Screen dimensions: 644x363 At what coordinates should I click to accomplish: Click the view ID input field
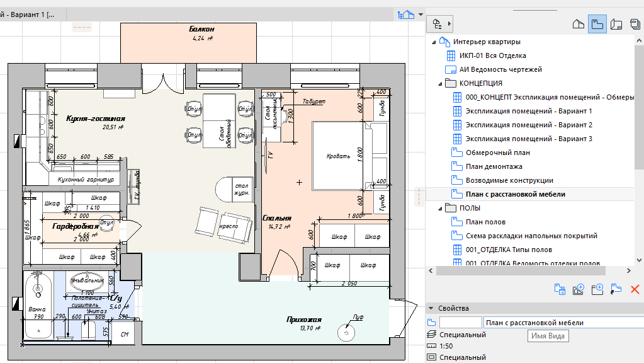[460, 323]
